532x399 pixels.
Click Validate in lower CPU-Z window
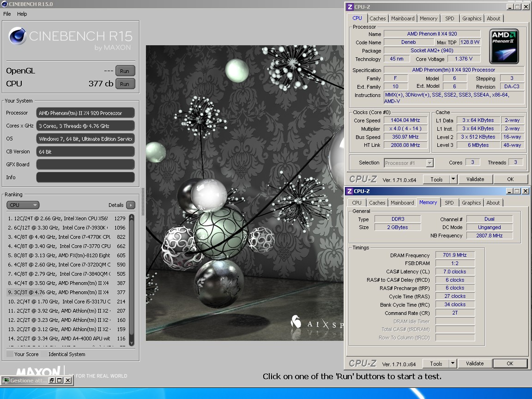[x=475, y=364]
